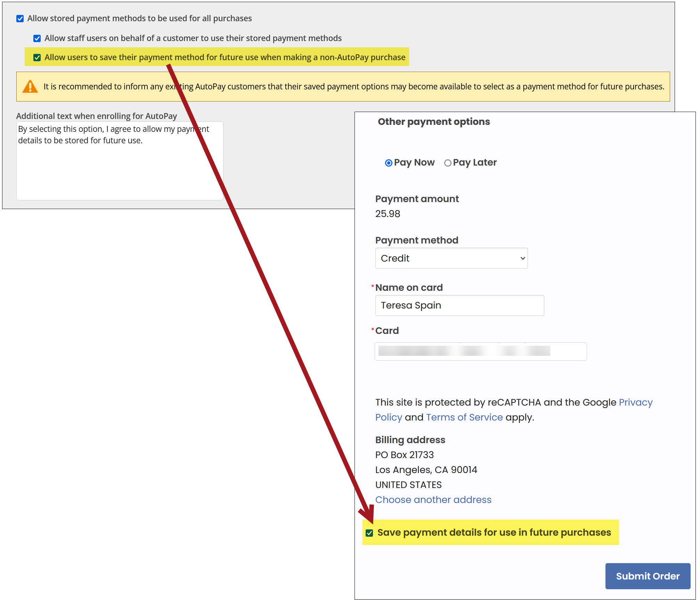The width and height of the screenshot is (700, 600).
Task: Open the Payment method Credit dropdown
Action: point(451,258)
